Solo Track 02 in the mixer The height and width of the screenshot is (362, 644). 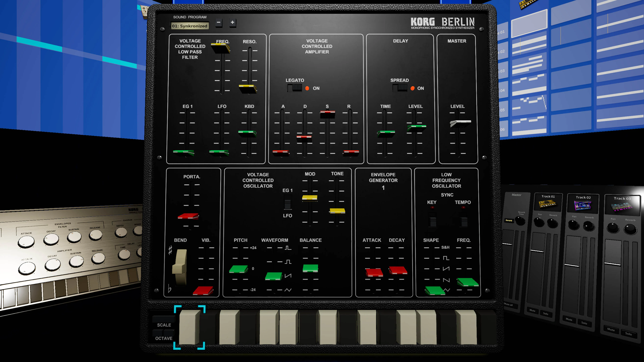(584, 323)
